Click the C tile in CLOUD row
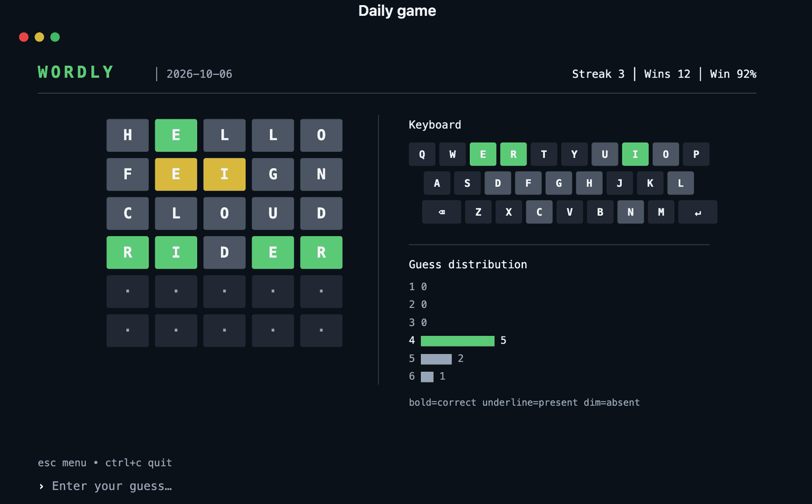This screenshot has height=504, width=812. [x=127, y=213]
